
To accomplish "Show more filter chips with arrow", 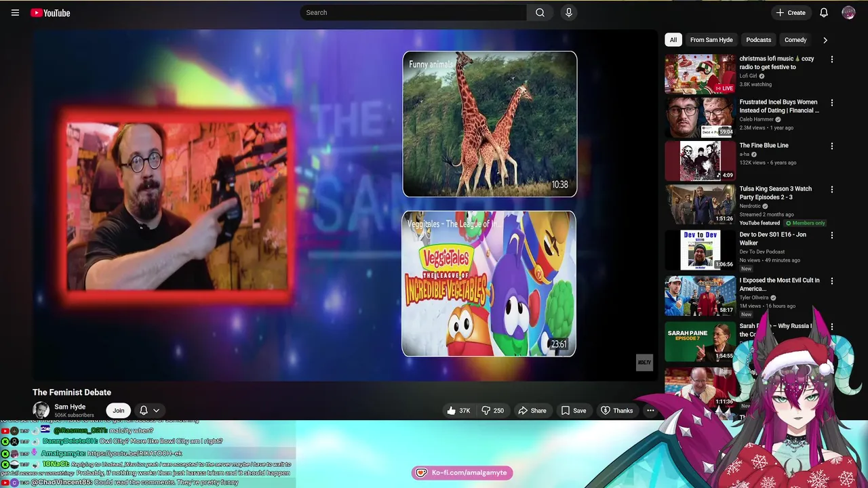I will [825, 40].
